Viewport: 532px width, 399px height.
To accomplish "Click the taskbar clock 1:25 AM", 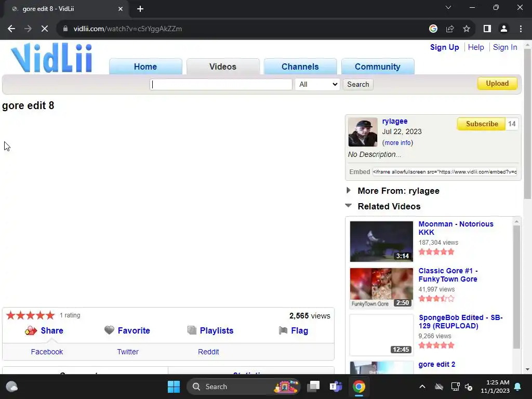I will (495, 387).
